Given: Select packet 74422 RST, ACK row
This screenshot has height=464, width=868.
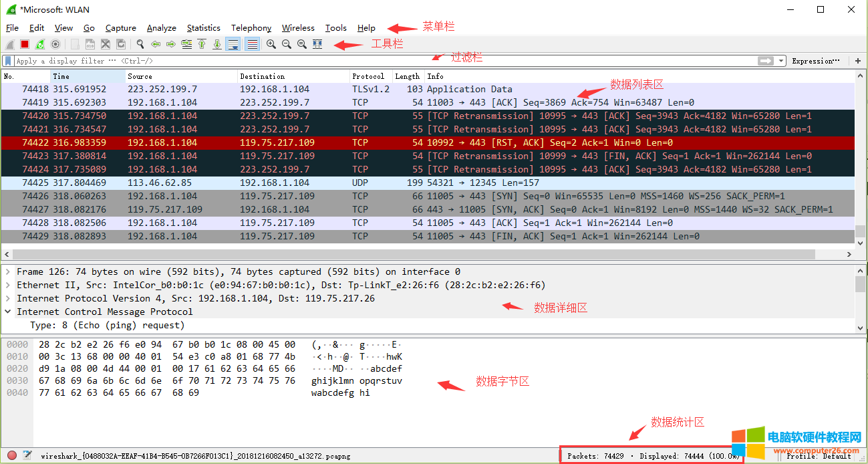Looking at the screenshot, I should 428,142.
